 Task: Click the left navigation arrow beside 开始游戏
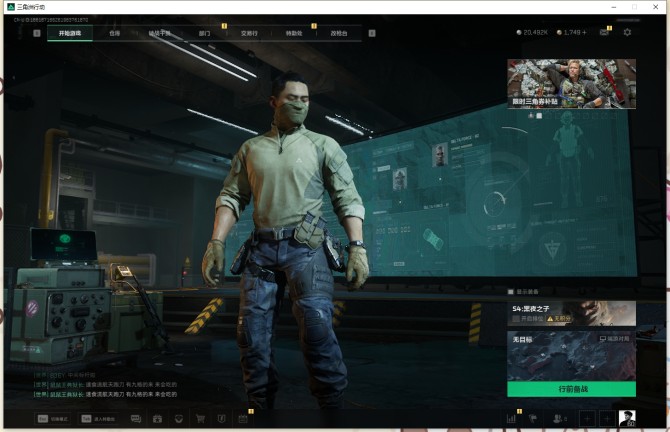pos(37,33)
